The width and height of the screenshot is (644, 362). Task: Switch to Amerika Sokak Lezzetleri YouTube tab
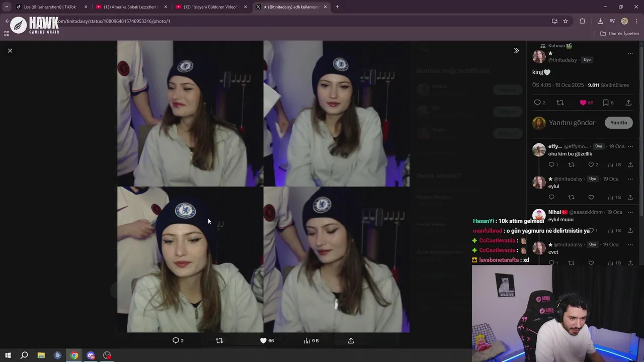[130, 7]
